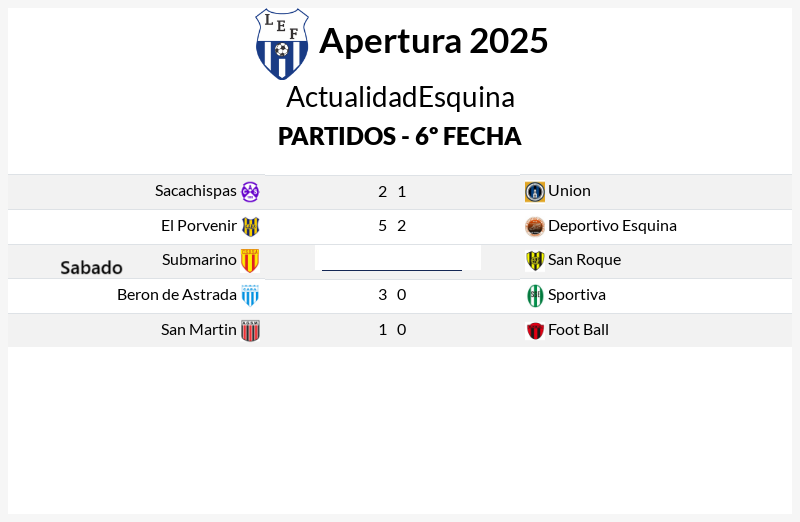Click the San Martin 1-0 result

(x=392, y=330)
